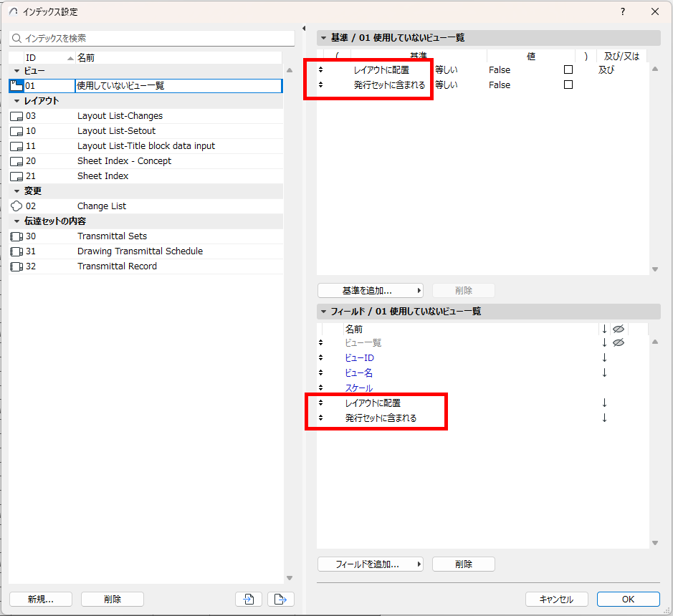Click the import index icon button

(249, 599)
